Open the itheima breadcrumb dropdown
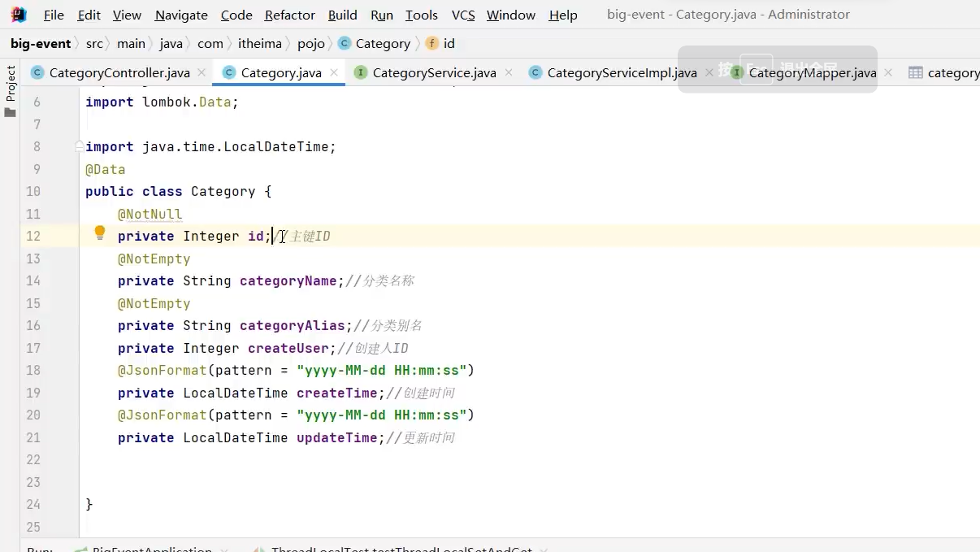 260,43
